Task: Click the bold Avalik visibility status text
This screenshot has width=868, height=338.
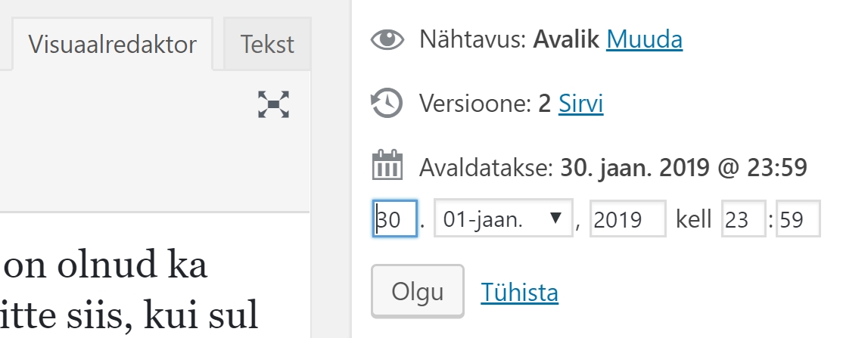Action: pyautogui.click(x=567, y=39)
